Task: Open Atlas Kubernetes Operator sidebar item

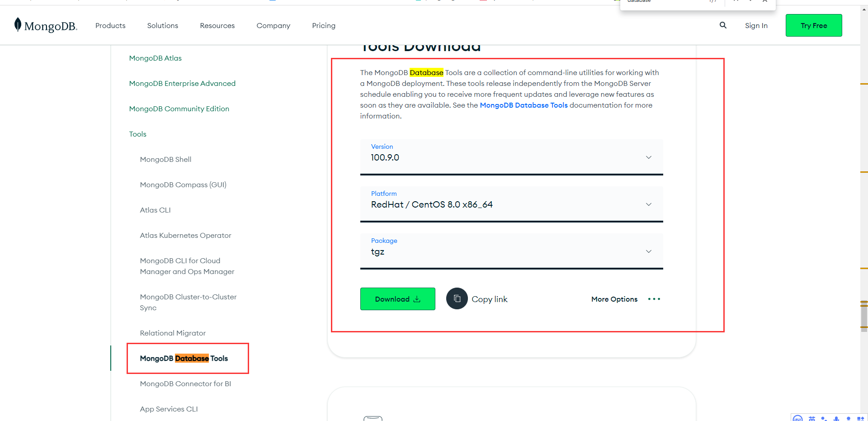Action: click(185, 235)
